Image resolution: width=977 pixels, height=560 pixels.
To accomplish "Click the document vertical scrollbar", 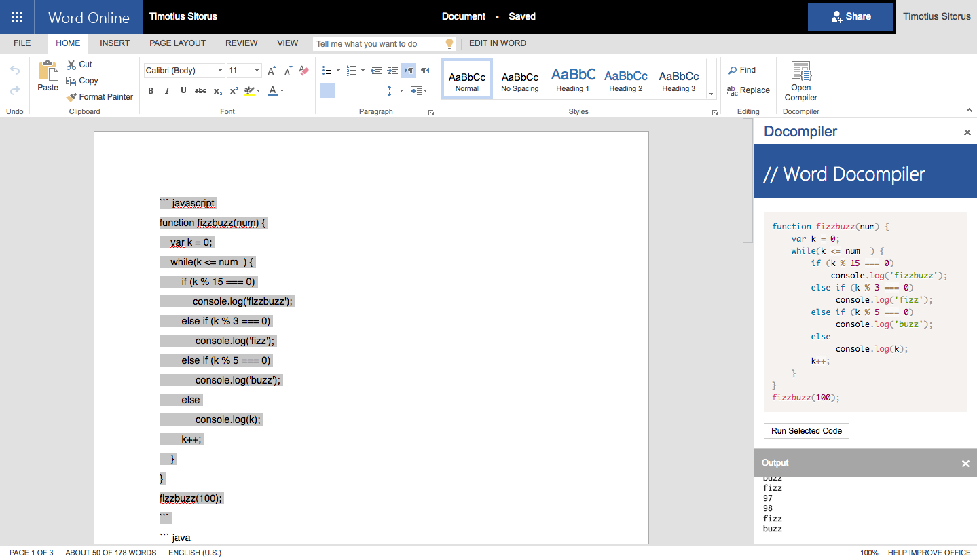I will 748,181.
